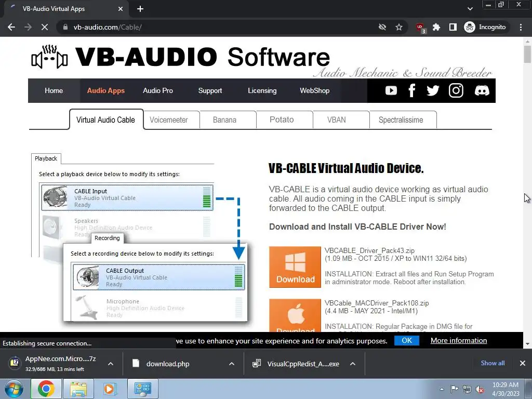
Task: Click the VBCABLE_Driver_Pack43.zip filename text
Action: pos(369,251)
